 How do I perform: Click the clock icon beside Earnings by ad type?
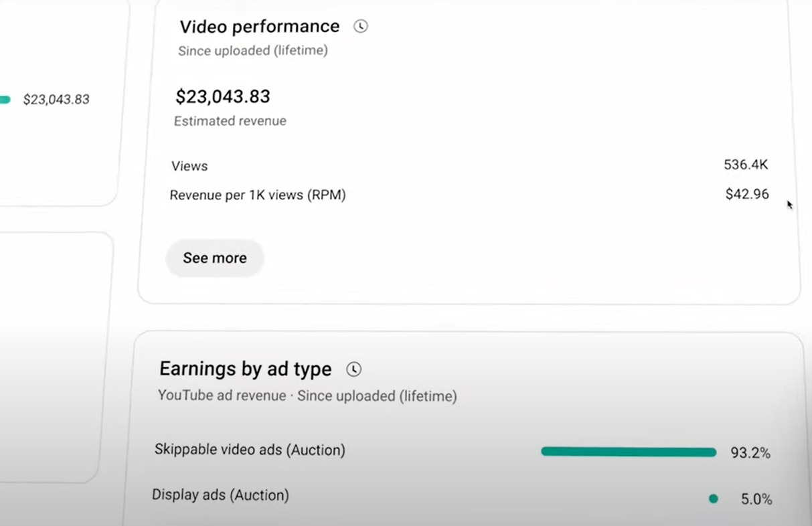[353, 369]
